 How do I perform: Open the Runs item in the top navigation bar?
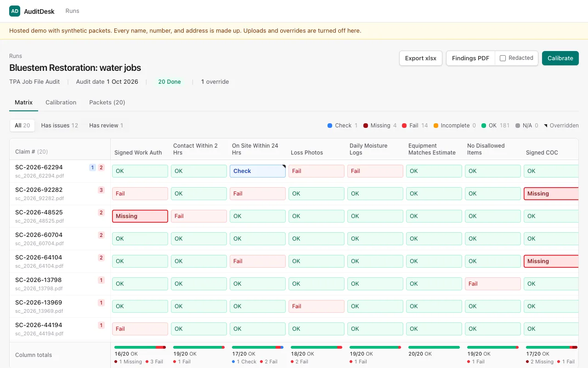(72, 11)
